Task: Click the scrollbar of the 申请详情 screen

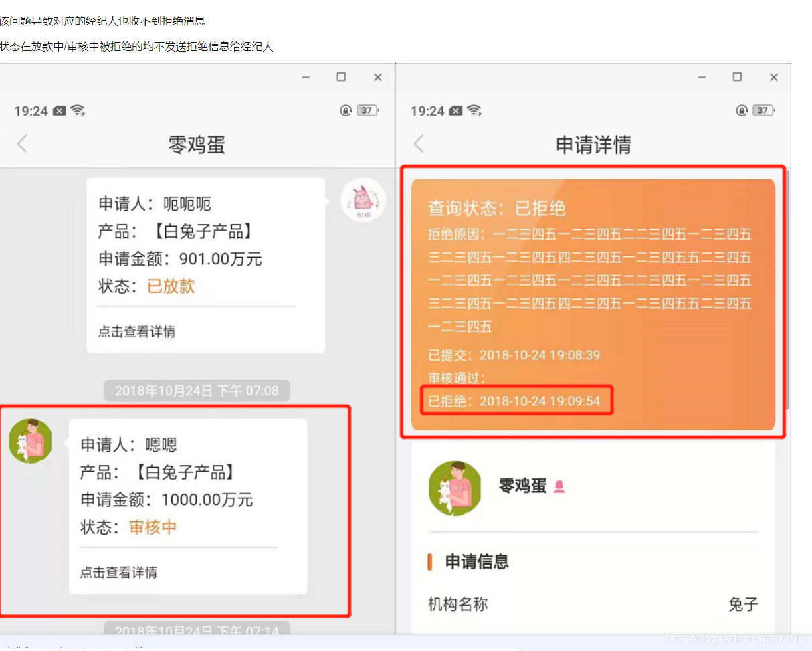Action: (x=788, y=289)
